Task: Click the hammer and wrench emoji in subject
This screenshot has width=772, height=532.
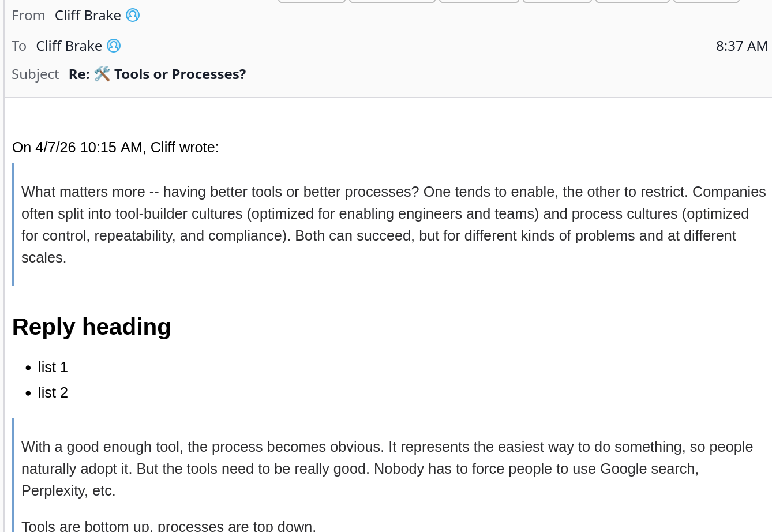Action: 102,74
